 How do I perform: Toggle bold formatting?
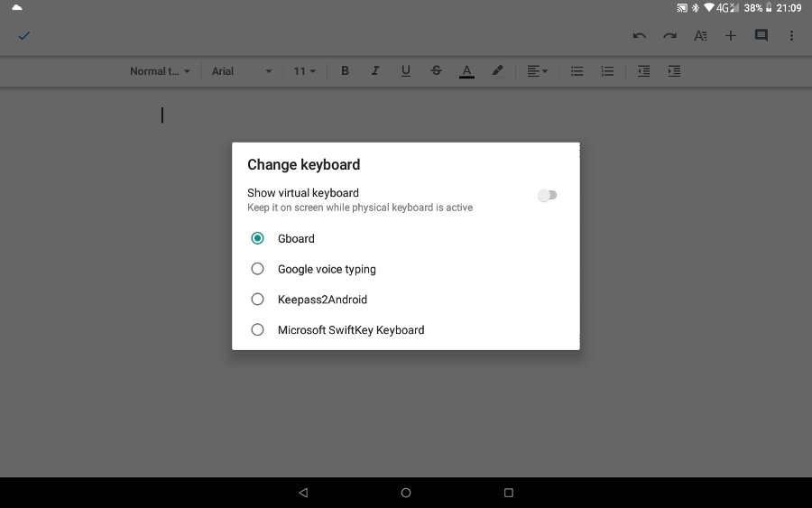click(x=345, y=71)
